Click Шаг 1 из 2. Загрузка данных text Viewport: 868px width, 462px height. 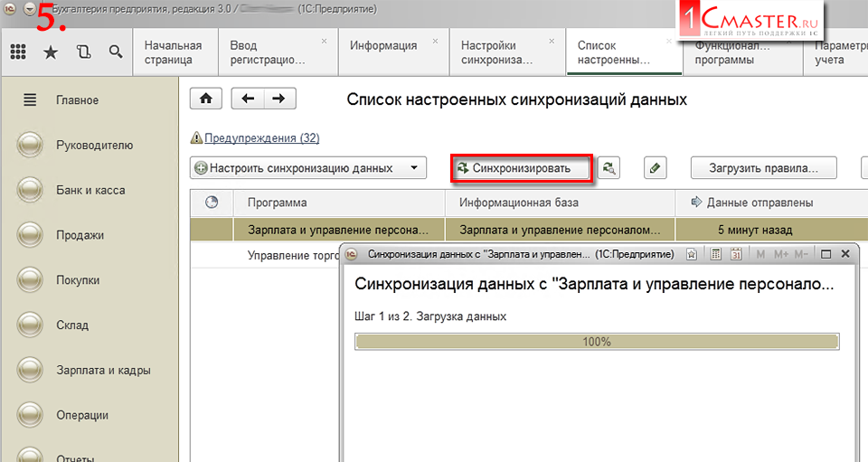430,316
